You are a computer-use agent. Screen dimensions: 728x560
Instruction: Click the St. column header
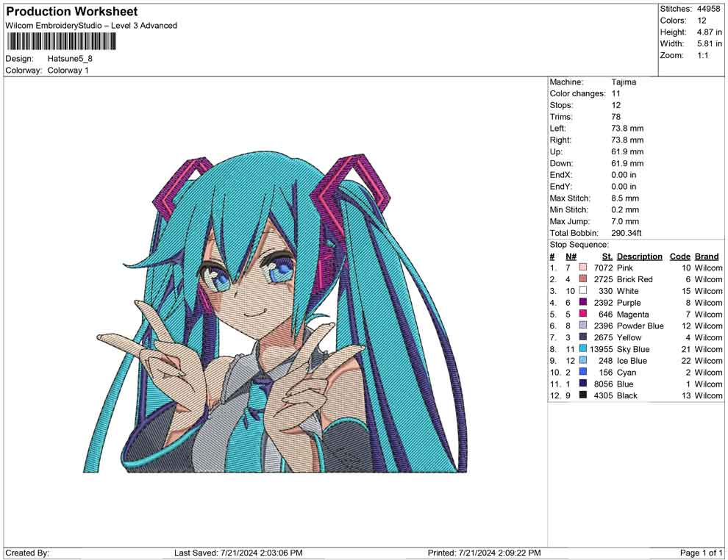[x=607, y=256]
